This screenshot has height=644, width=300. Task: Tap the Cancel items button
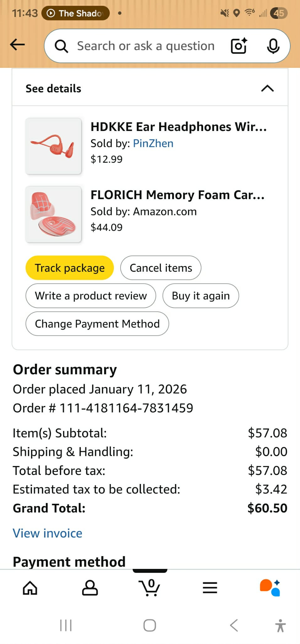pos(161,268)
